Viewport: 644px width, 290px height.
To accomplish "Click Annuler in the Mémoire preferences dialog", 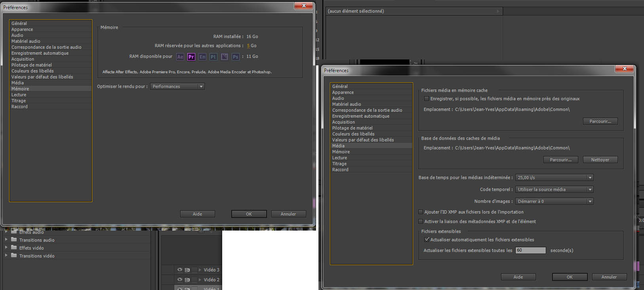I will (288, 214).
